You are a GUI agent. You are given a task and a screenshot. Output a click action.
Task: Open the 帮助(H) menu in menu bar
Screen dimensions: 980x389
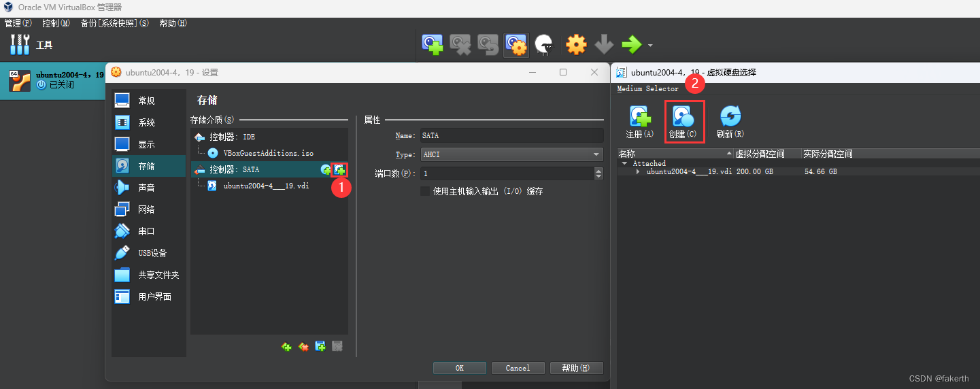pyautogui.click(x=173, y=23)
